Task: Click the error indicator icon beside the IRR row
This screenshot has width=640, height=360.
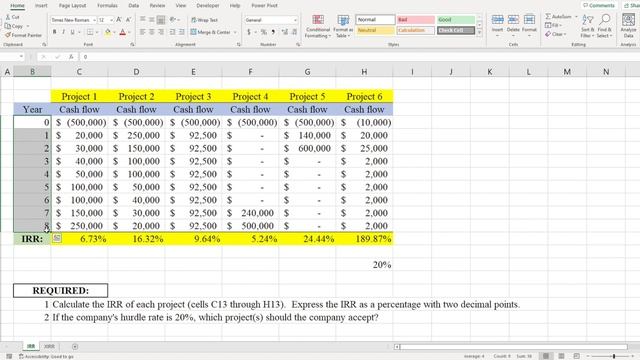Action: [57, 238]
